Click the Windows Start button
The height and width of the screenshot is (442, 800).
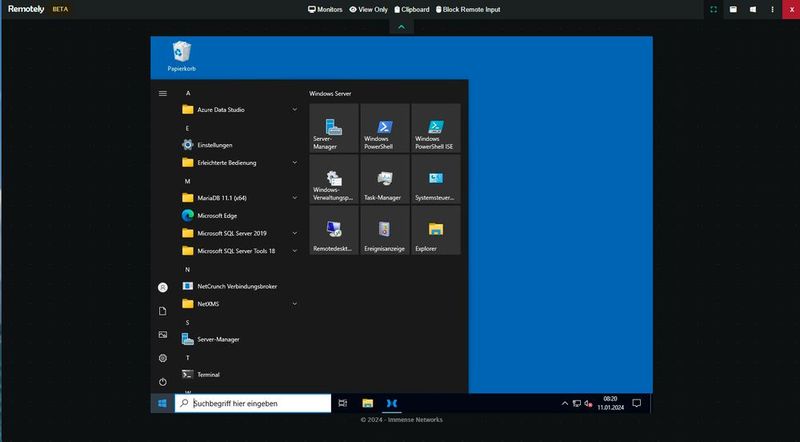click(161, 403)
